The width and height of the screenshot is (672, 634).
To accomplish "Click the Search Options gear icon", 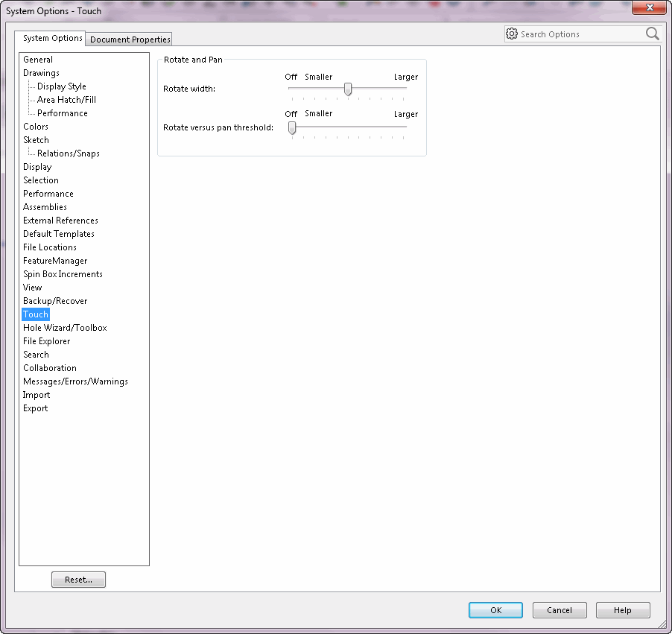I will (512, 34).
